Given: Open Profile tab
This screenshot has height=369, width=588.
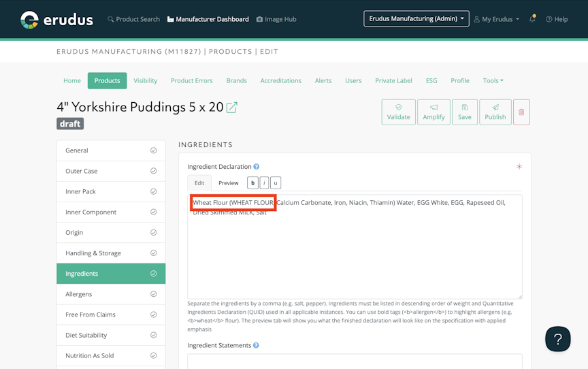Looking at the screenshot, I should click(460, 80).
